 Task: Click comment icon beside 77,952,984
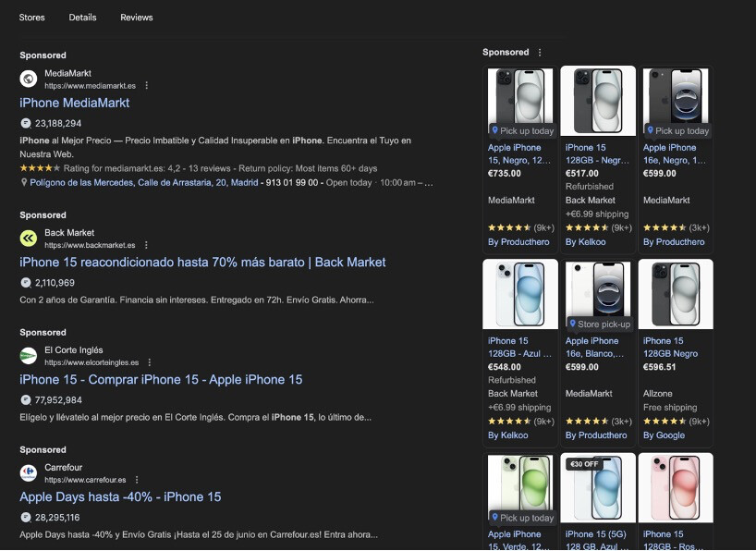pos(26,400)
